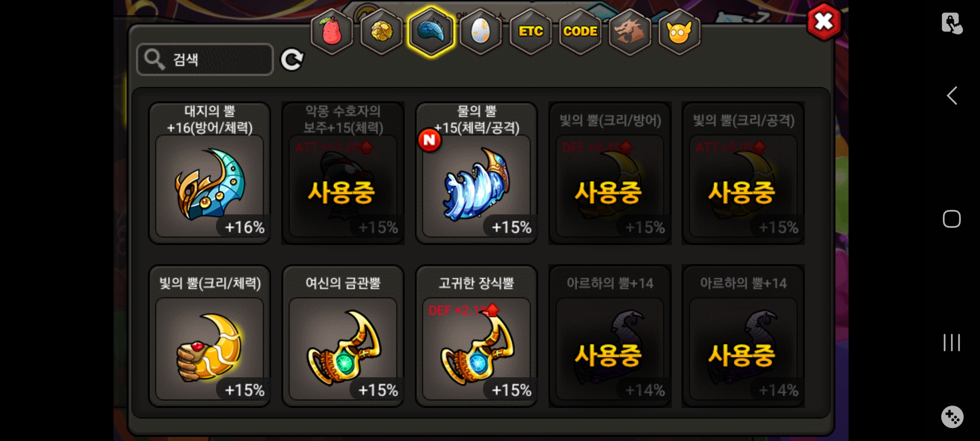Select the gold nugget category tab
Image resolution: width=980 pixels, height=441 pixels.
coord(382,31)
